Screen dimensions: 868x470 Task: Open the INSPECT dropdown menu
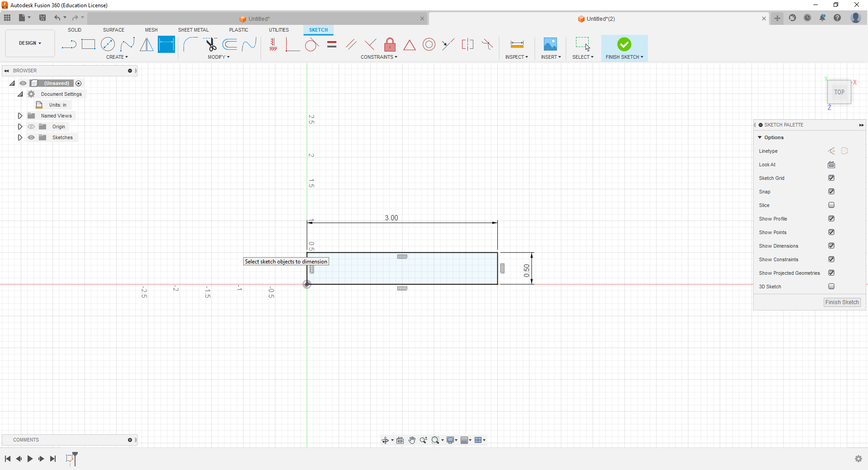[517, 57]
